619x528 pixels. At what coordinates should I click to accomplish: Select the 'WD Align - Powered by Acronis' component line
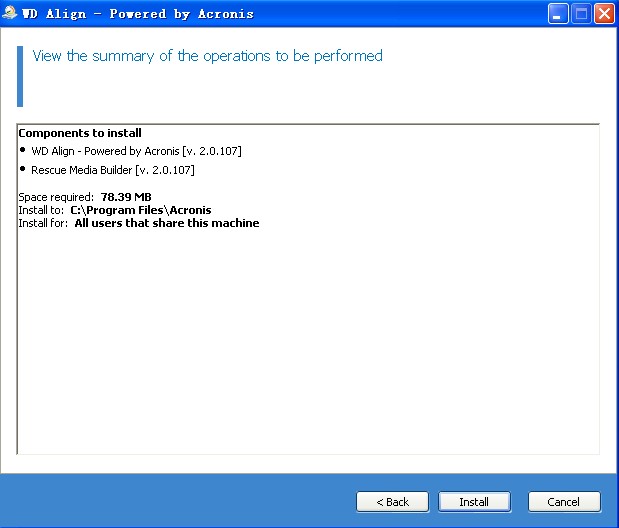(x=136, y=151)
